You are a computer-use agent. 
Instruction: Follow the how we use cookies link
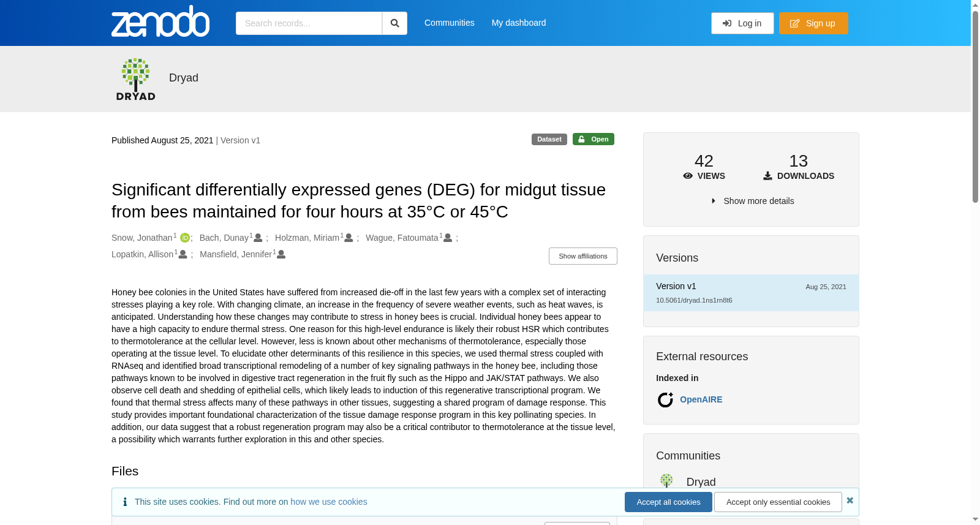coord(329,502)
